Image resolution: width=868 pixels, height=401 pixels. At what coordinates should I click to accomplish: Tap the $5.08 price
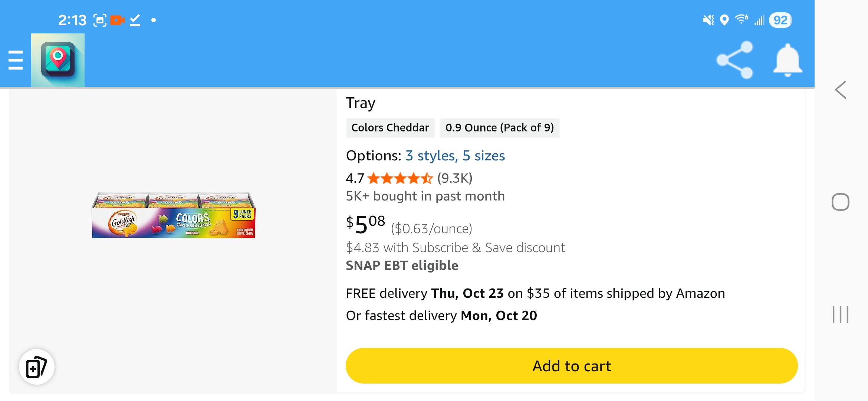[x=366, y=224]
